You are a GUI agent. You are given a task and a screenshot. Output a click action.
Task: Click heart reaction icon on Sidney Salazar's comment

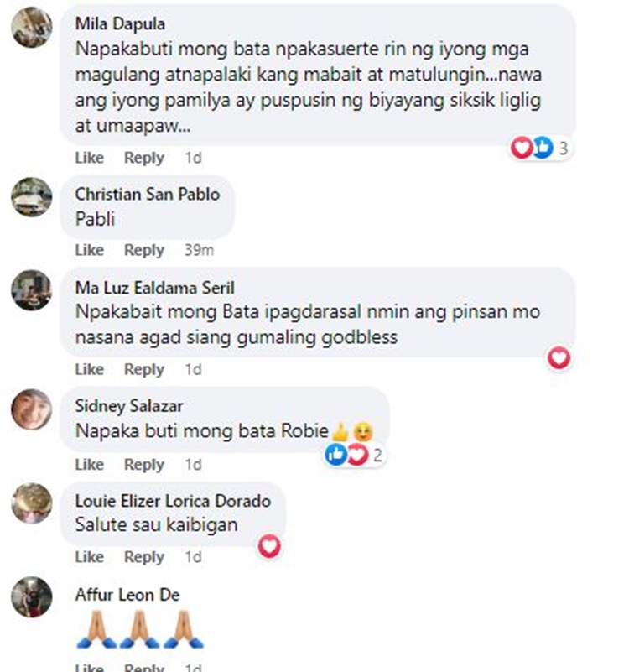(357, 454)
